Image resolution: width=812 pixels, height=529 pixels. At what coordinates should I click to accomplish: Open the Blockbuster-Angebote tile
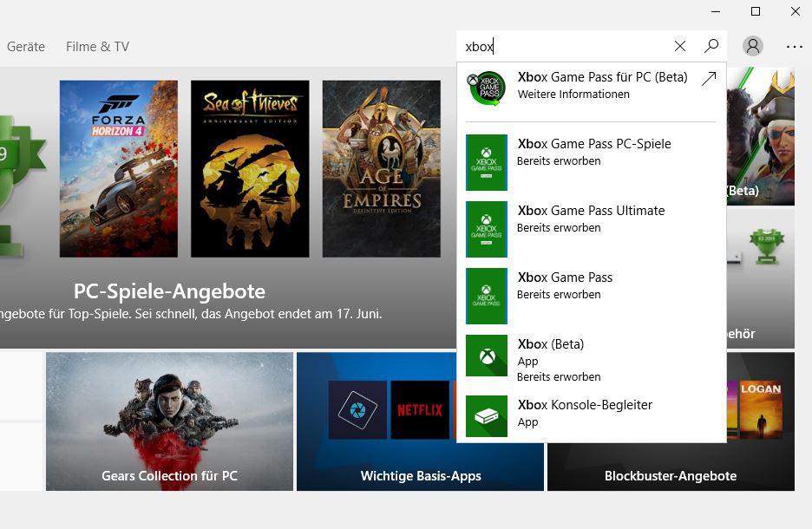(x=671, y=466)
